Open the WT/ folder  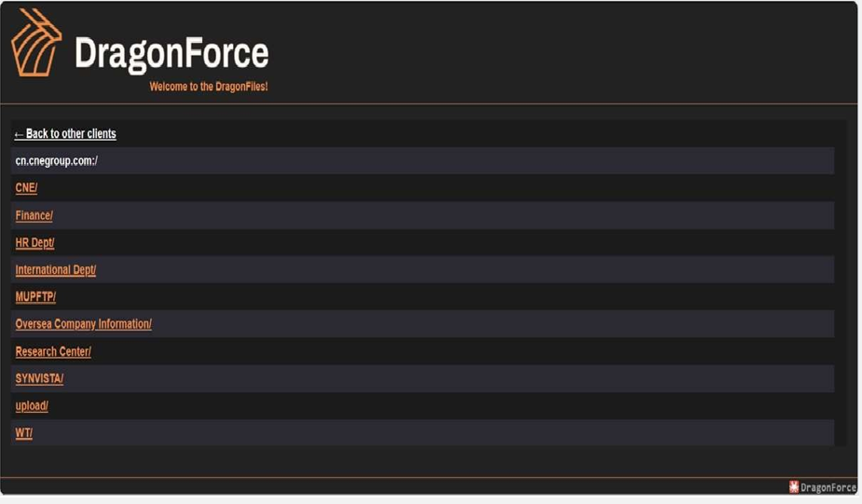(x=24, y=433)
